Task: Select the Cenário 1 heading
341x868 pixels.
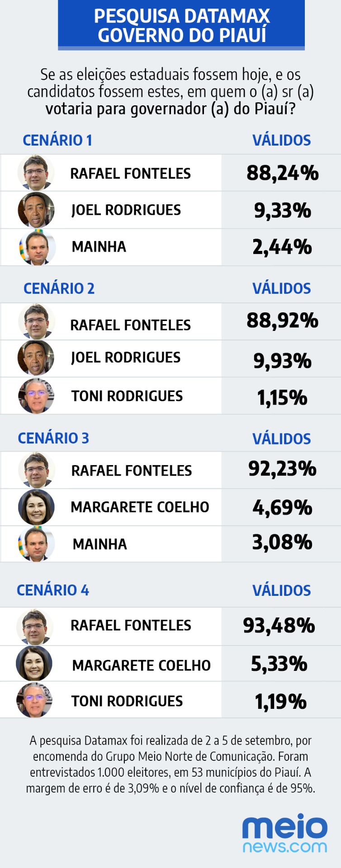Action: (x=57, y=140)
